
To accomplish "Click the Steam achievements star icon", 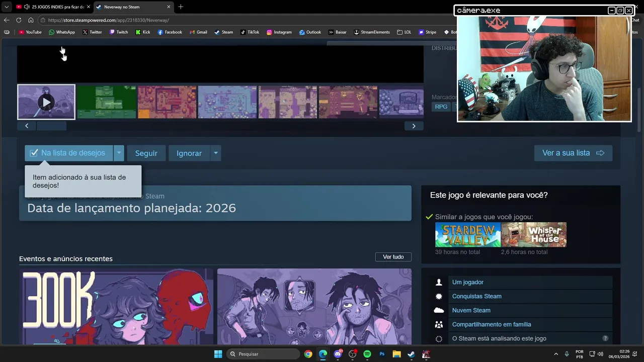I will click(x=439, y=296).
